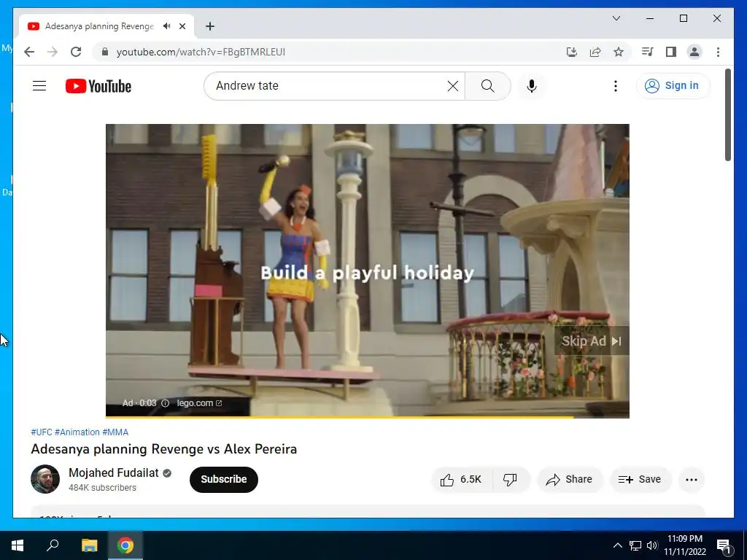Viewport: 747px width, 560px height.
Task: Click the ad progress bar under the video
Action: tap(368, 417)
